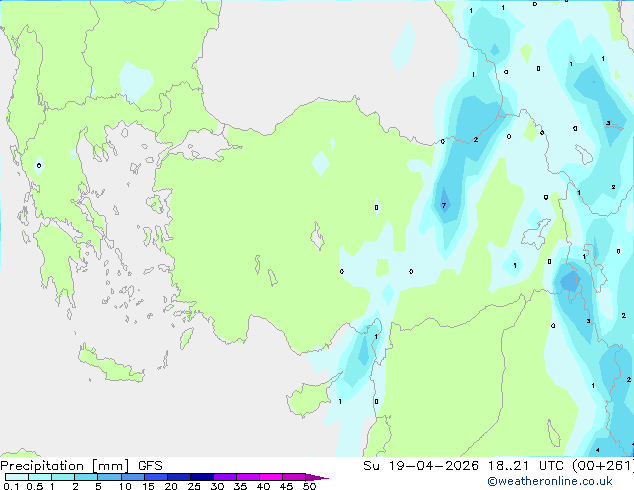This screenshot has height=490, width=634.
Task: Click the purple over-50 legend arrow
Action: tap(317, 477)
